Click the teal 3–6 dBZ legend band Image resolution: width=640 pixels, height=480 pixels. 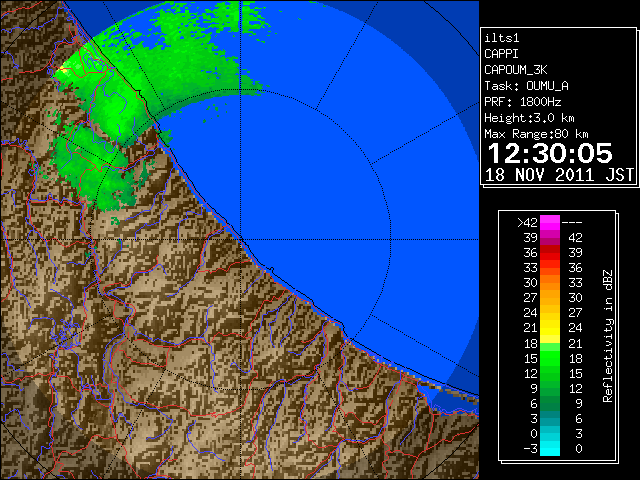click(x=550, y=419)
